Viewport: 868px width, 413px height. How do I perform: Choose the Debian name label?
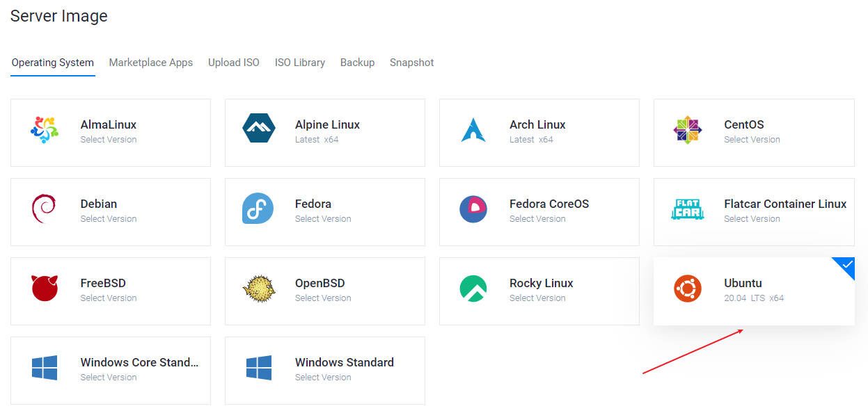(x=99, y=204)
